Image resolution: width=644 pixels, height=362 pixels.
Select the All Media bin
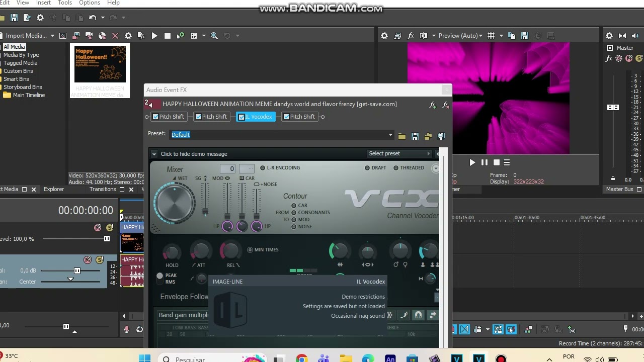14,47
